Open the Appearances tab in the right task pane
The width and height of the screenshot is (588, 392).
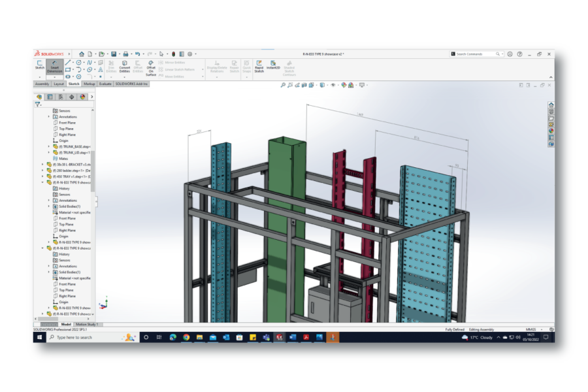[551, 131]
